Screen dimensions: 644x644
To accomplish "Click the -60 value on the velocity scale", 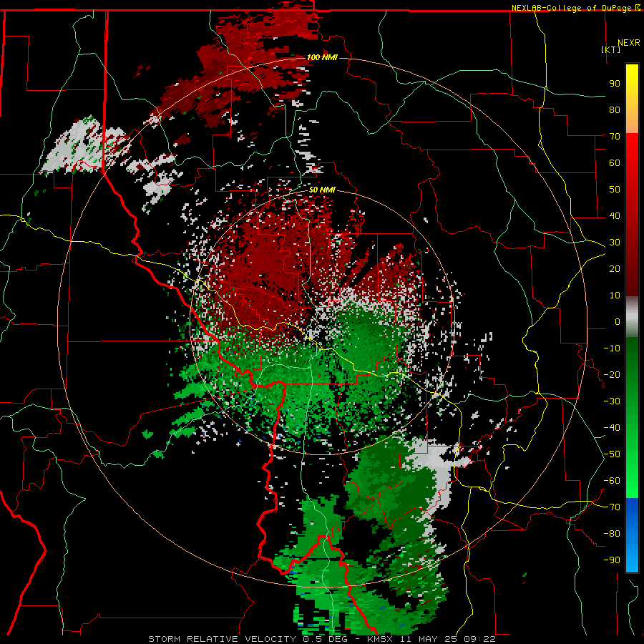I will (612, 481).
